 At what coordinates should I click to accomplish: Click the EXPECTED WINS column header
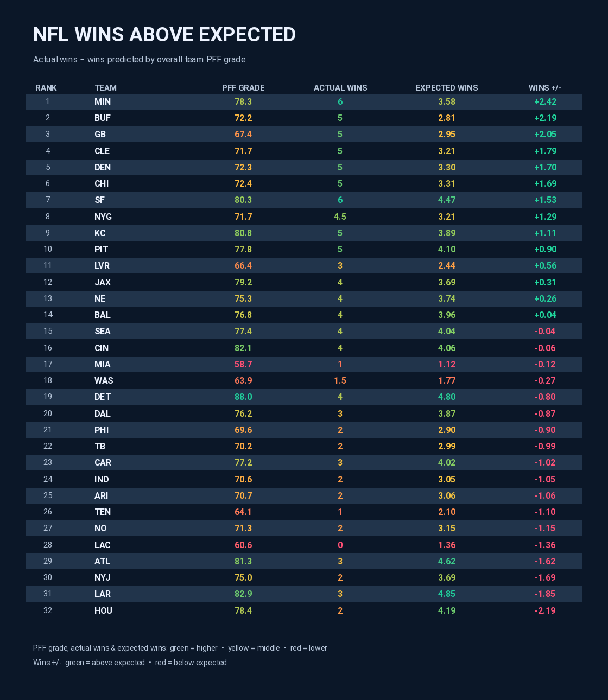coord(447,88)
